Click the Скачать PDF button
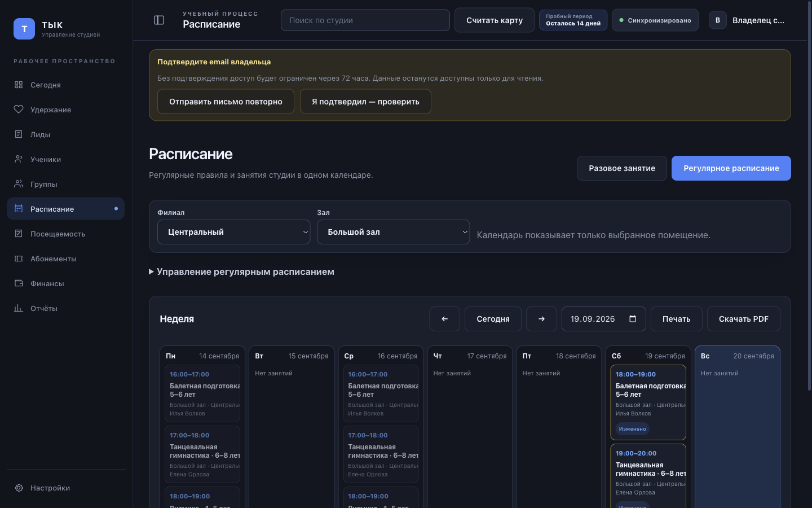The height and width of the screenshot is (508, 812). tap(744, 319)
